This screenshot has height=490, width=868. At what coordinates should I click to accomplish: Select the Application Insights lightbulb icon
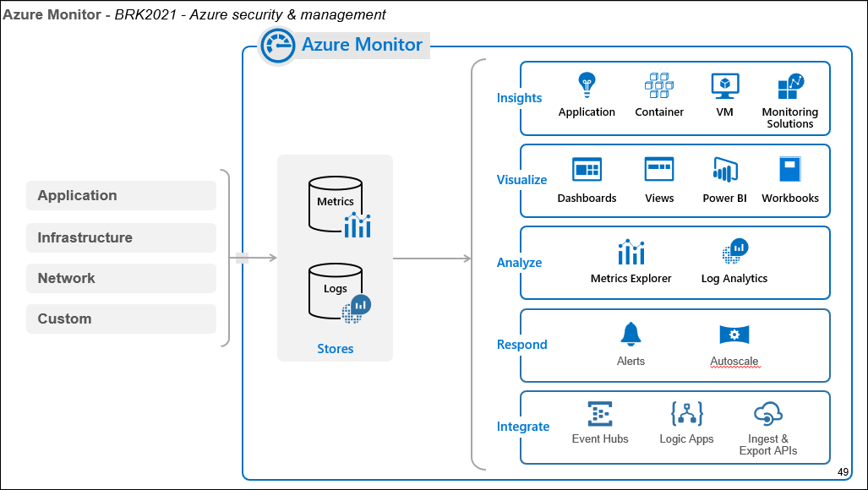point(587,85)
